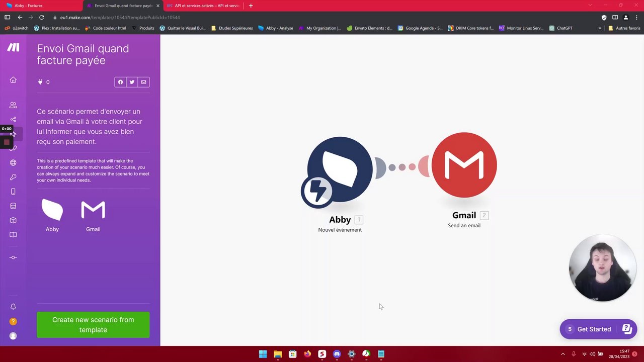Image resolution: width=644 pixels, height=362 pixels.
Task: Open the Monitor Linux Server bookmark
Action: [x=521, y=28]
